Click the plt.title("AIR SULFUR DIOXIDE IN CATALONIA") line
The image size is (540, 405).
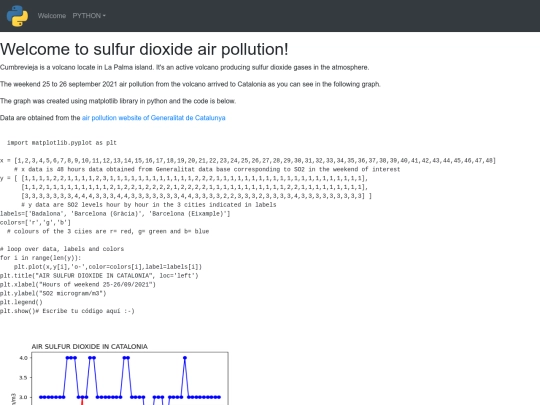99,276
